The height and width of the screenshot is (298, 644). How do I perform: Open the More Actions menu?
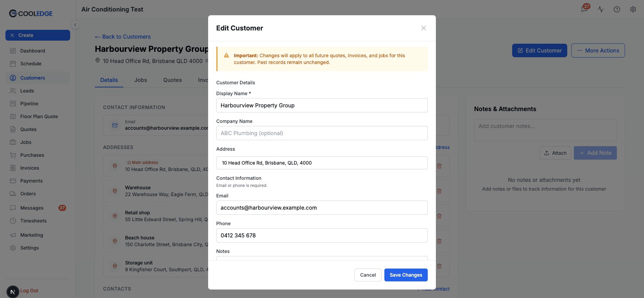click(x=598, y=50)
